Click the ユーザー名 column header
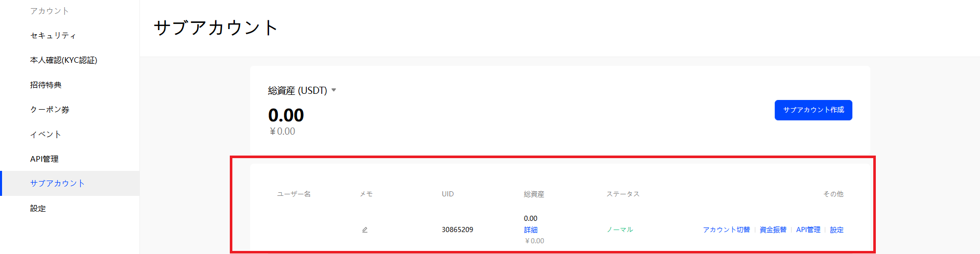Image resolution: width=980 pixels, height=254 pixels. click(x=294, y=194)
